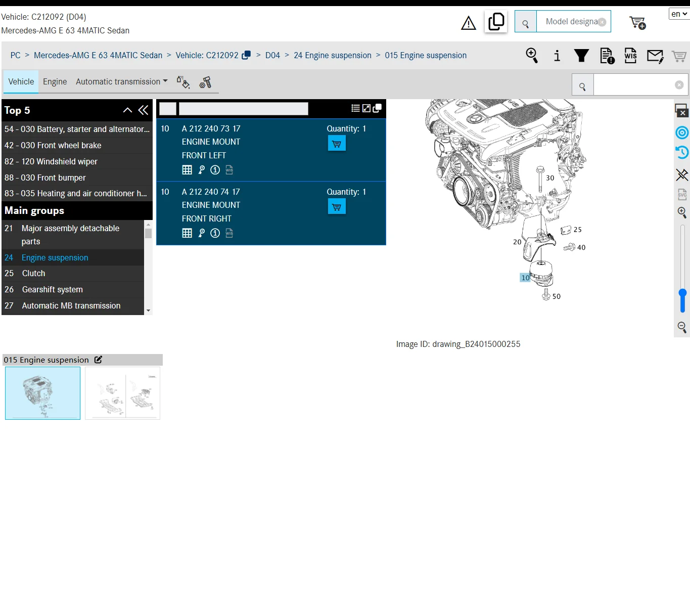Viewport: 690px width, 616px height.
Task: Click key icon for FRONT LEFT mount
Action: [202, 170]
